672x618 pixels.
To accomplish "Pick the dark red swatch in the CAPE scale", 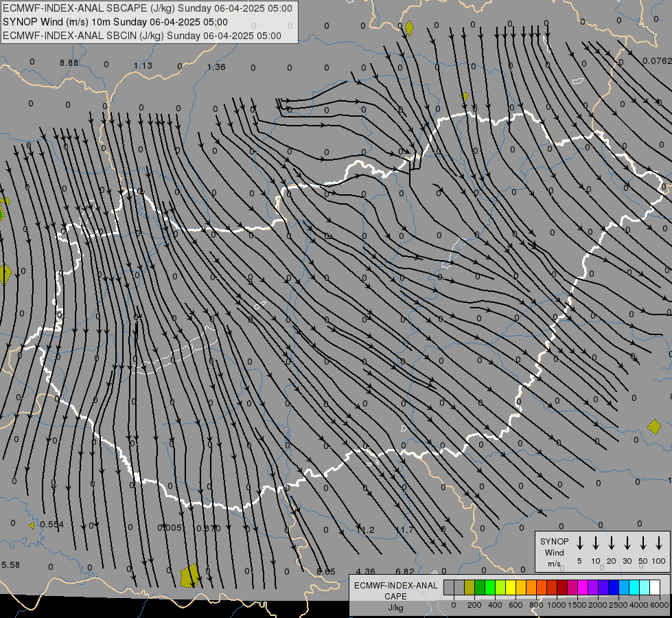I will point(562,587).
